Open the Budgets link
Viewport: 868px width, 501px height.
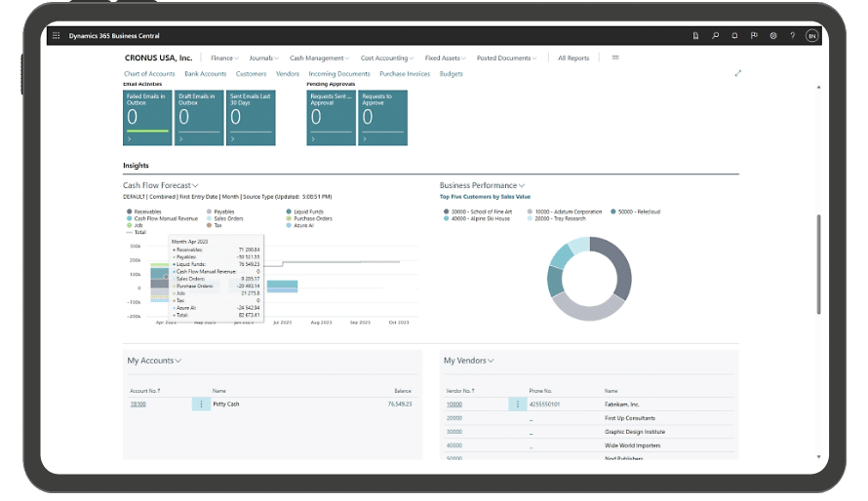click(x=452, y=73)
